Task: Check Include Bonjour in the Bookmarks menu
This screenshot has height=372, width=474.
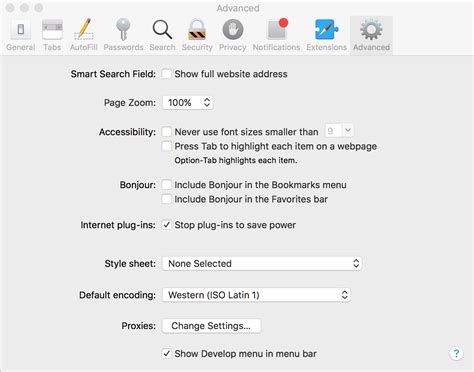Action: (x=167, y=184)
